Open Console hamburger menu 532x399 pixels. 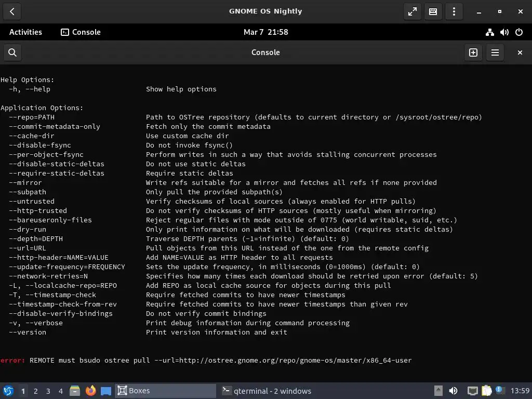495,52
